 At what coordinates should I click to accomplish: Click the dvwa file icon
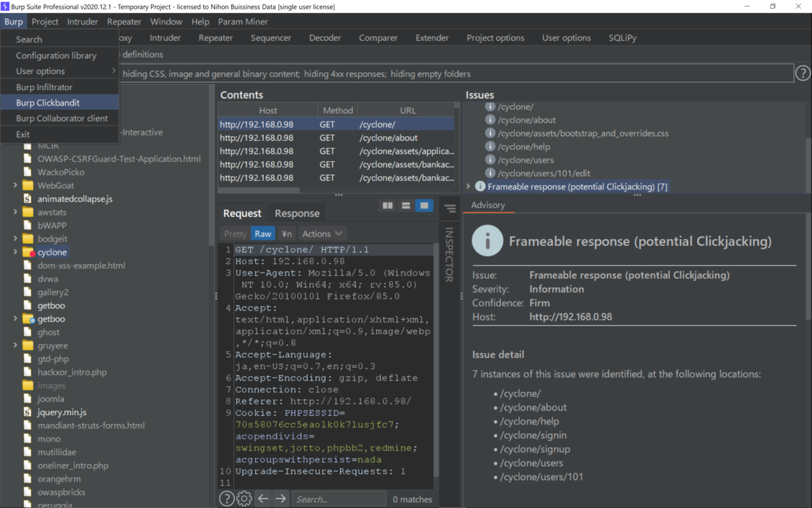[28, 278]
